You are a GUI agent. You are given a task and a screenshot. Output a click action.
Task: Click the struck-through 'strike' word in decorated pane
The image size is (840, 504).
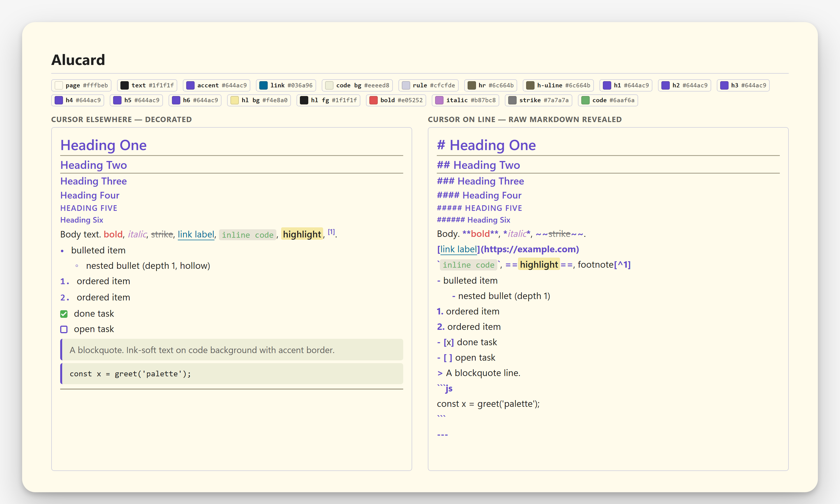pyautogui.click(x=162, y=234)
